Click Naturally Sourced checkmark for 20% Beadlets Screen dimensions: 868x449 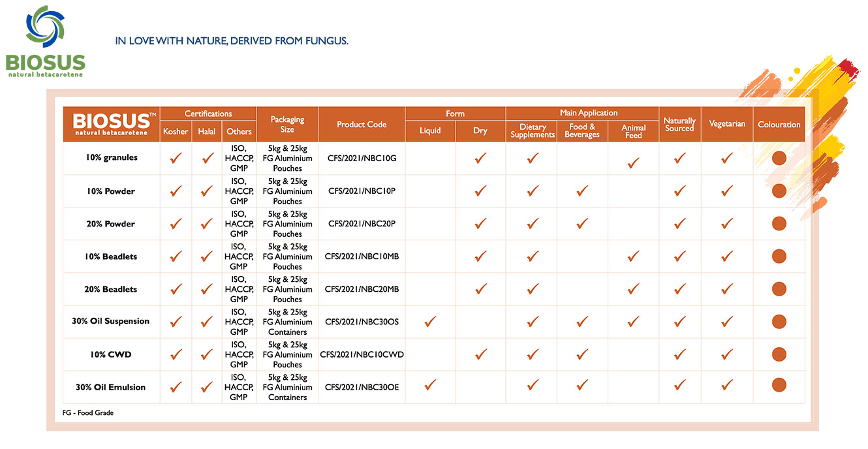coord(679,289)
